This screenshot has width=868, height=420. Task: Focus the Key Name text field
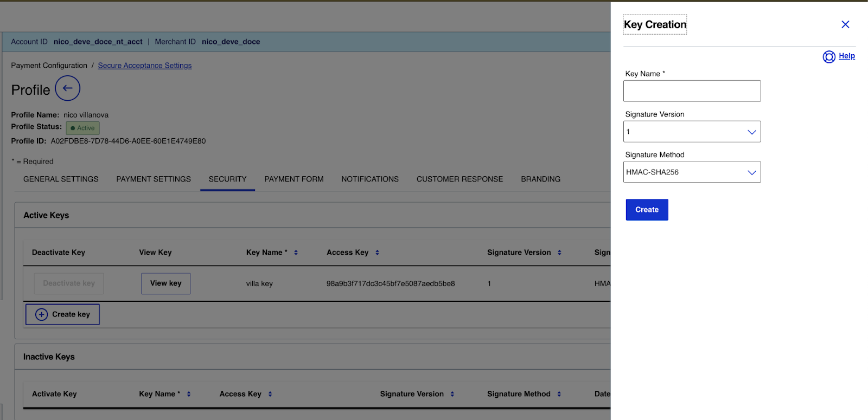pos(692,91)
